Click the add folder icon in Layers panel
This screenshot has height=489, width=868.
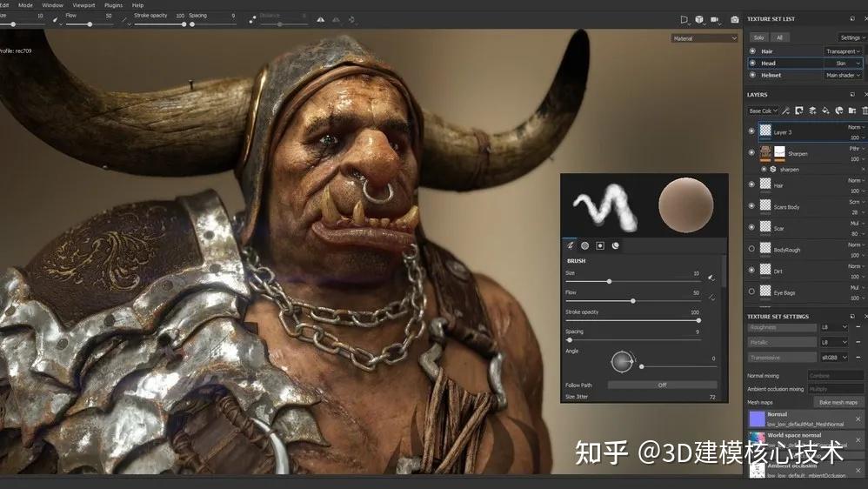[851, 111]
